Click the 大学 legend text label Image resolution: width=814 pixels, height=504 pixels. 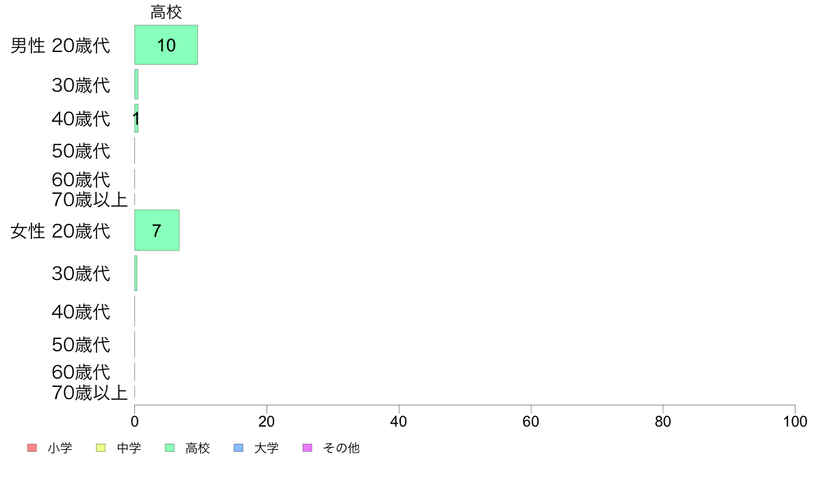click(x=267, y=448)
